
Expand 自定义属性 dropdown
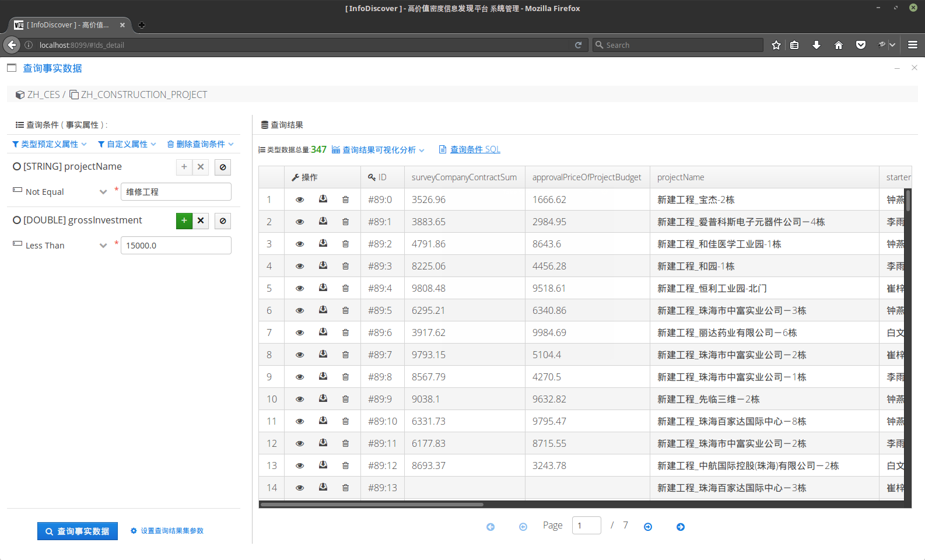click(127, 144)
